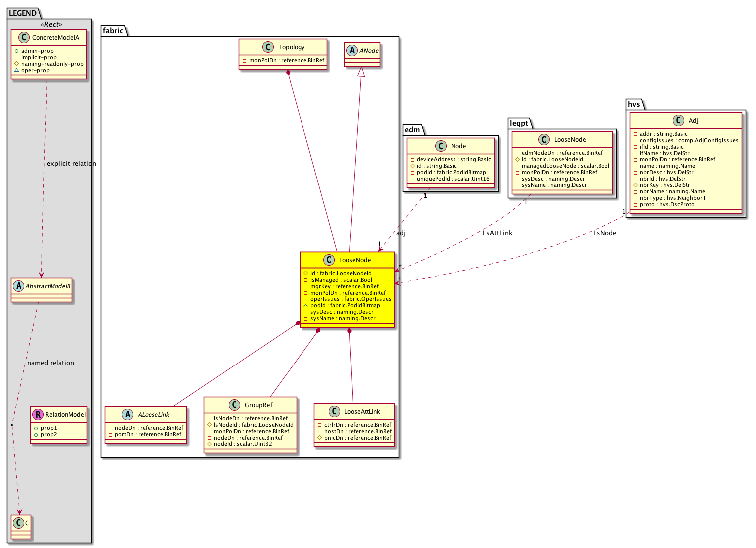The image size is (756, 548).
Task: Click the class icon of hvs Adj
Action: [678, 120]
